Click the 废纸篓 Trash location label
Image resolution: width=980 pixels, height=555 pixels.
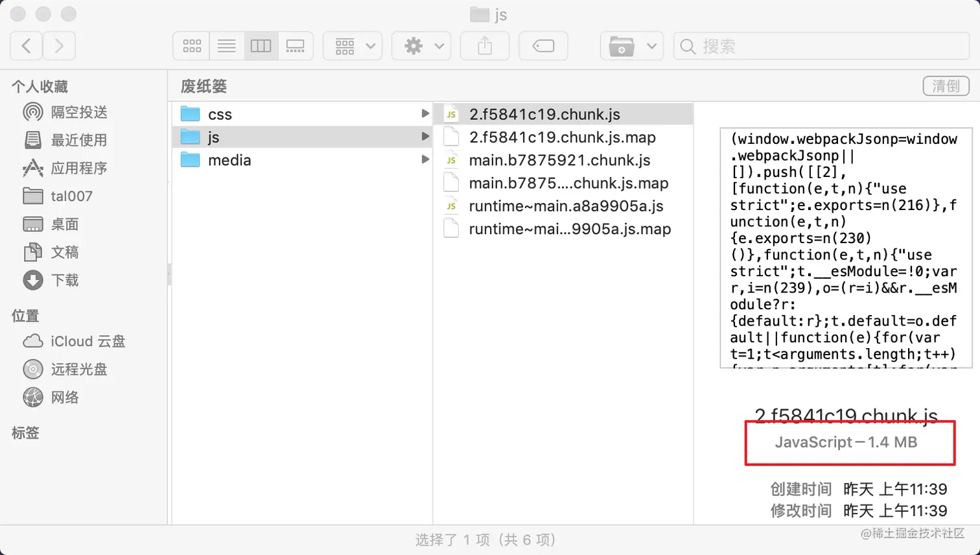[204, 86]
